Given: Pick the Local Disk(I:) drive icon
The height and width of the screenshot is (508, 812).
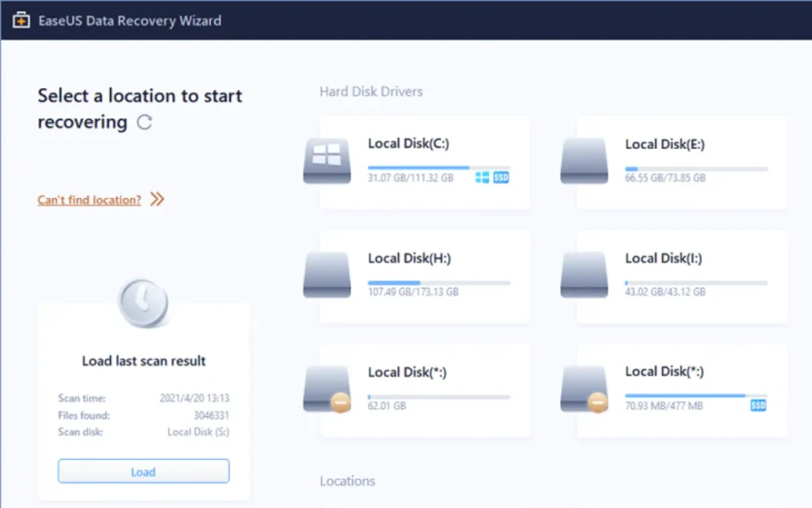Looking at the screenshot, I should click(x=584, y=275).
